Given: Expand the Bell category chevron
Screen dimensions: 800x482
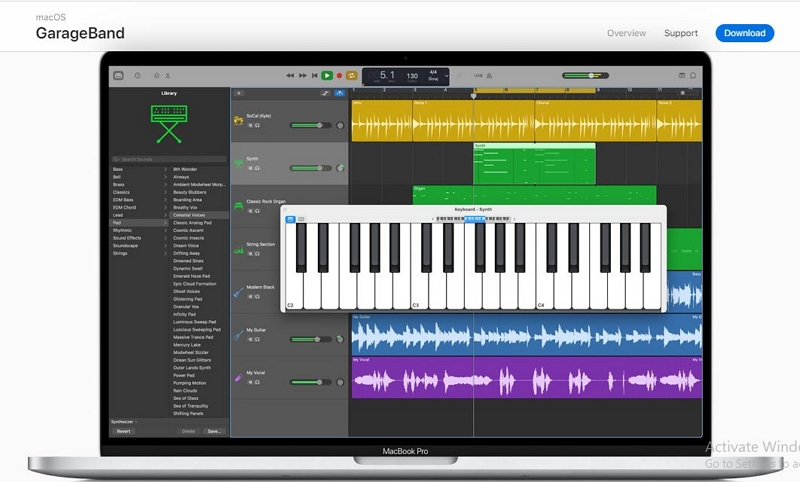Looking at the screenshot, I should 165,177.
